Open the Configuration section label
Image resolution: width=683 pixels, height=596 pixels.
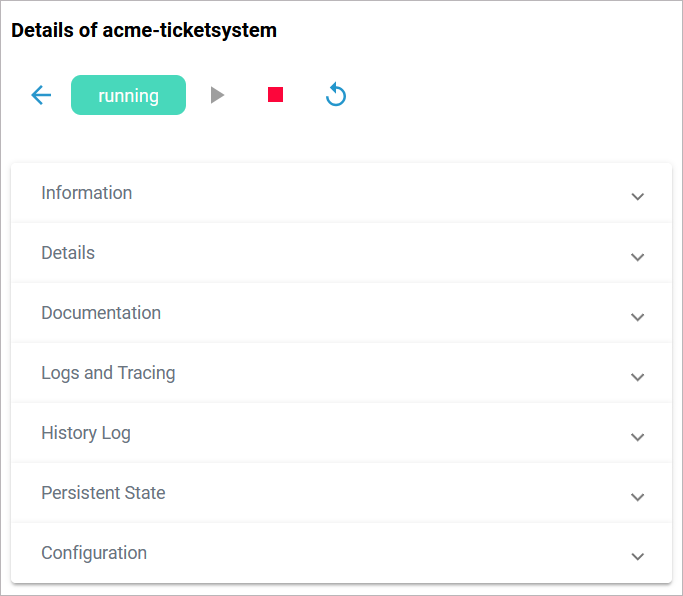pos(94,553)
